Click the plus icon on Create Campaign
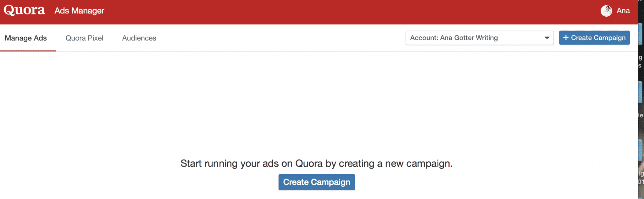Image resolution: width=644 pixels, height=199 pixels. 566,38
